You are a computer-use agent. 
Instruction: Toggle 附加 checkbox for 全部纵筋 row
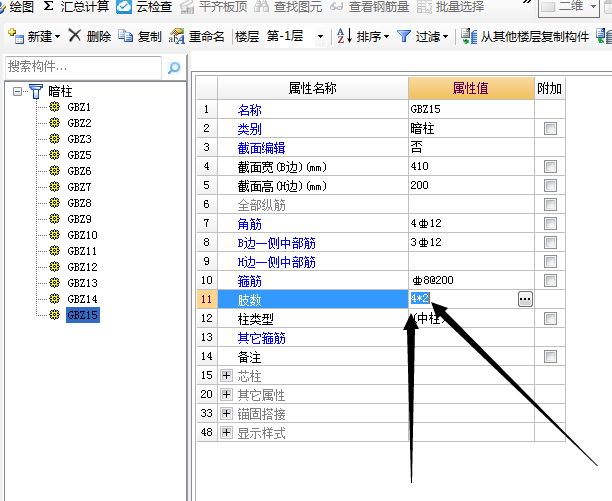pos(550,204)
